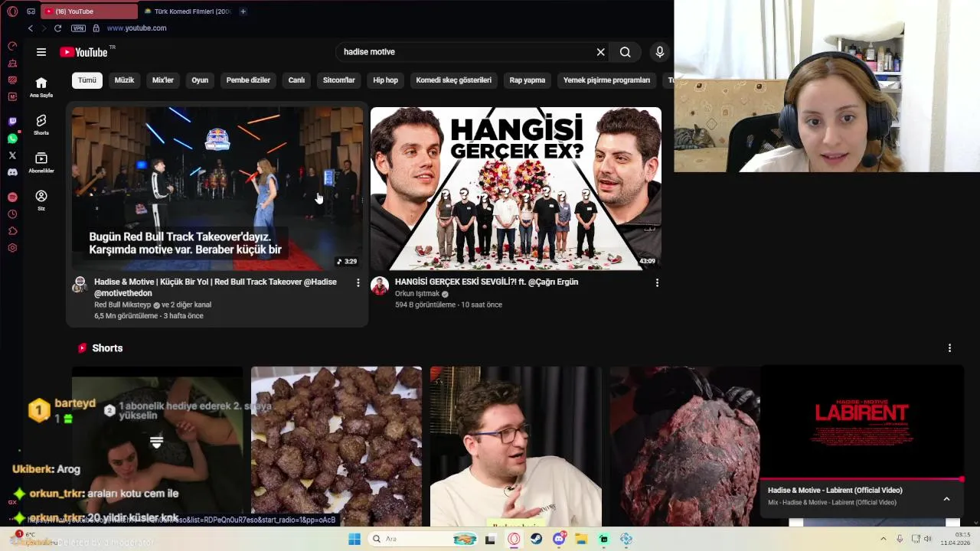Toggle the VPN badge in address bar

click(78, 28)
